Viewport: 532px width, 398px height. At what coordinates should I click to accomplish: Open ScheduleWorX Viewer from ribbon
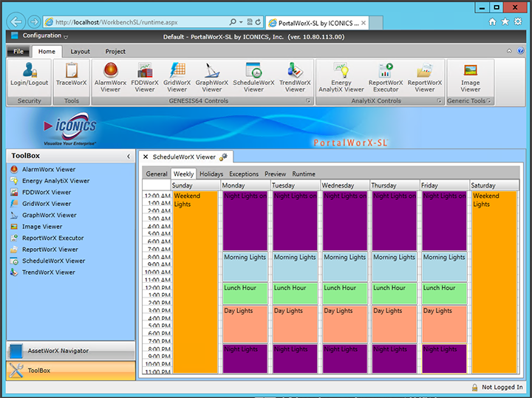pos(253,78)
